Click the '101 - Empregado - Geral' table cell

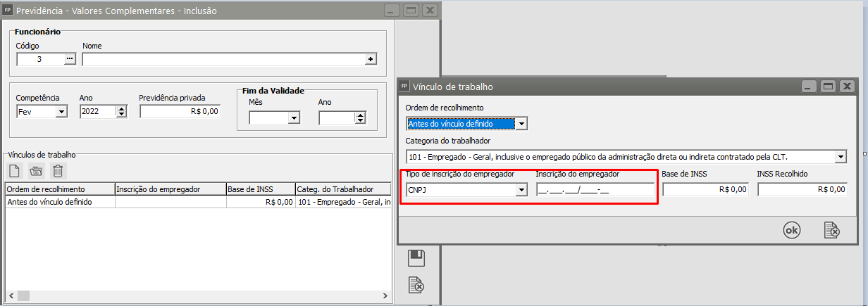[343, 202]
